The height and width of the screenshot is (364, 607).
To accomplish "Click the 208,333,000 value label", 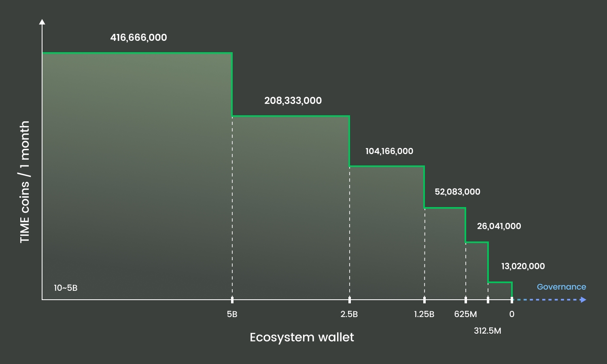I will coord(293,101).
